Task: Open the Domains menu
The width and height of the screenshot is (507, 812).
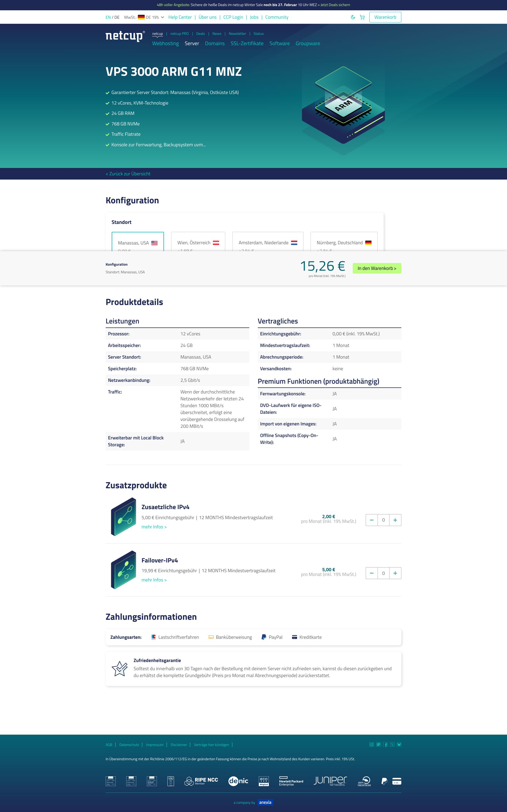Action: [x=215, y=43]
